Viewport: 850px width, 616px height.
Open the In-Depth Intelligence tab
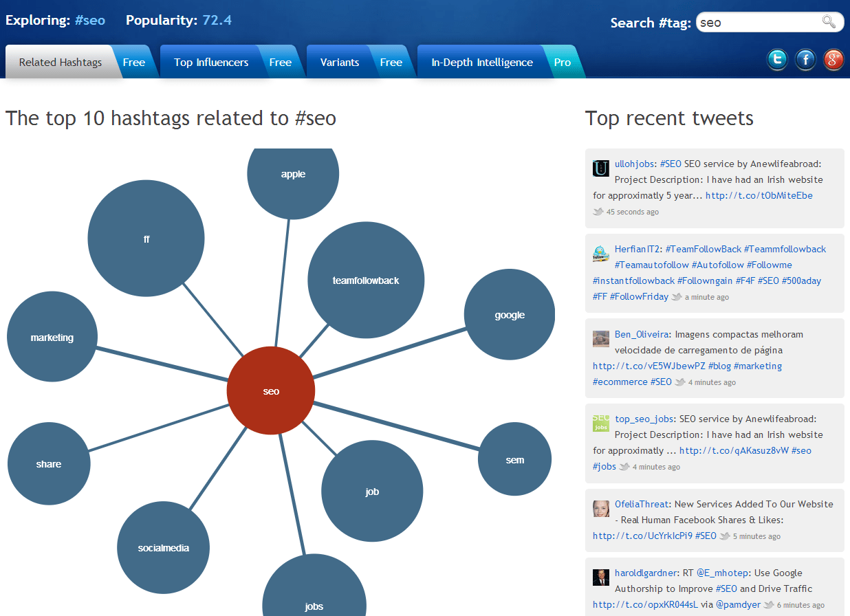(x=481, y=62)
